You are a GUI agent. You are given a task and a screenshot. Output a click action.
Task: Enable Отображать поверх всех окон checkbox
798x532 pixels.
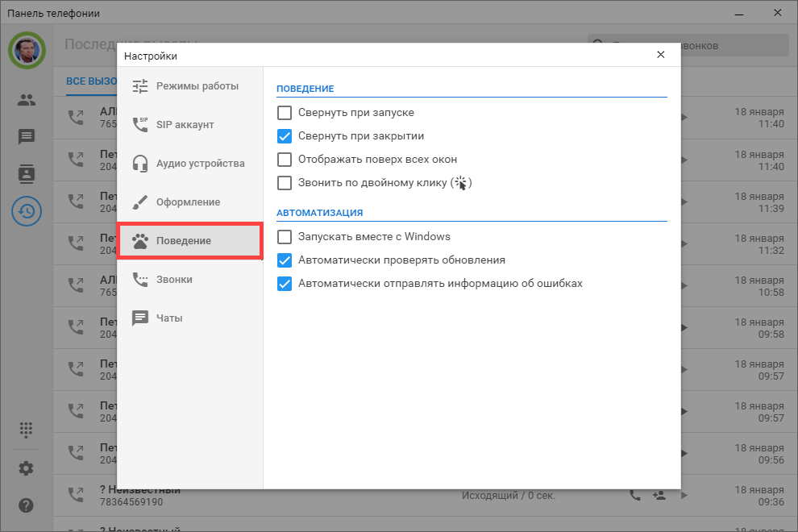285,160
